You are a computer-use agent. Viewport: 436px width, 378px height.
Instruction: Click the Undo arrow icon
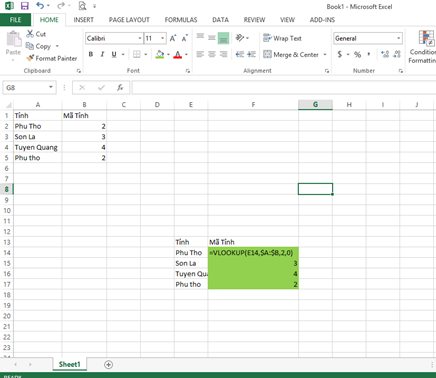(40, 6)
